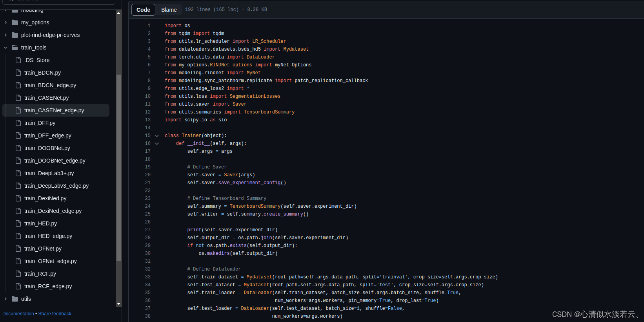Open train_DOOBNet_edge.py file
The height and width of the screenshot is (322, 644).
click(x=55, y=161)
